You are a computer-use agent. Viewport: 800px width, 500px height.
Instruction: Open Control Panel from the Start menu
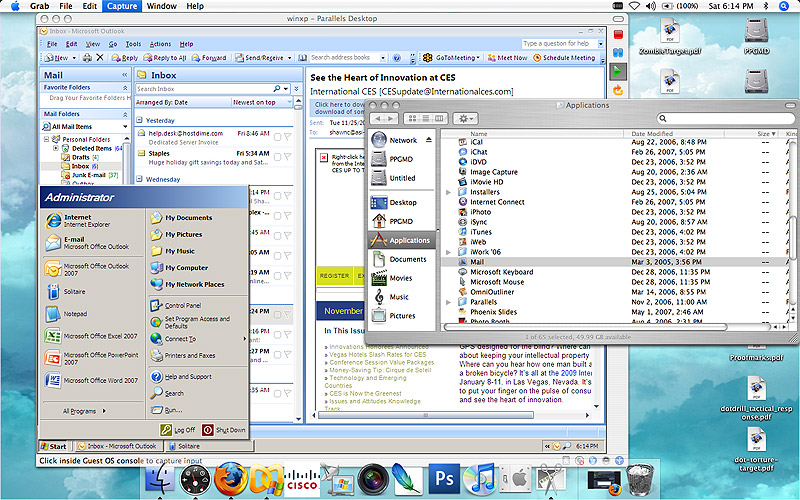pos(176,306)
